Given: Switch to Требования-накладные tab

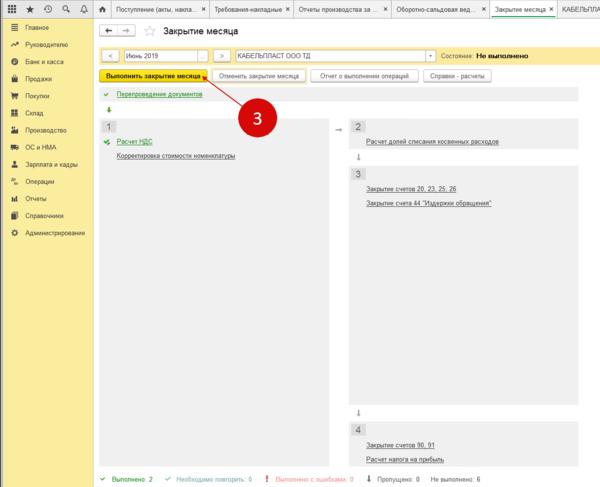Looking at the screenshot, I should pyautogui.click(x=248, y=9).
